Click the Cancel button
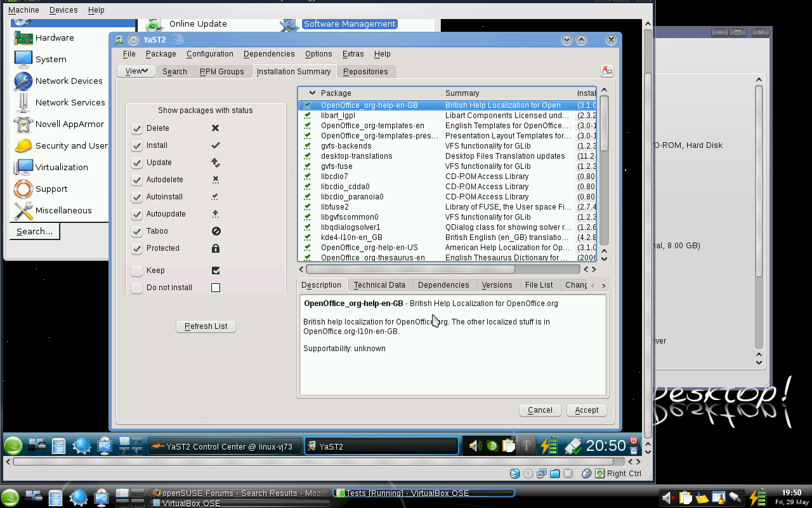Screen dimensions: 812x508 click(x=540, y=410)
